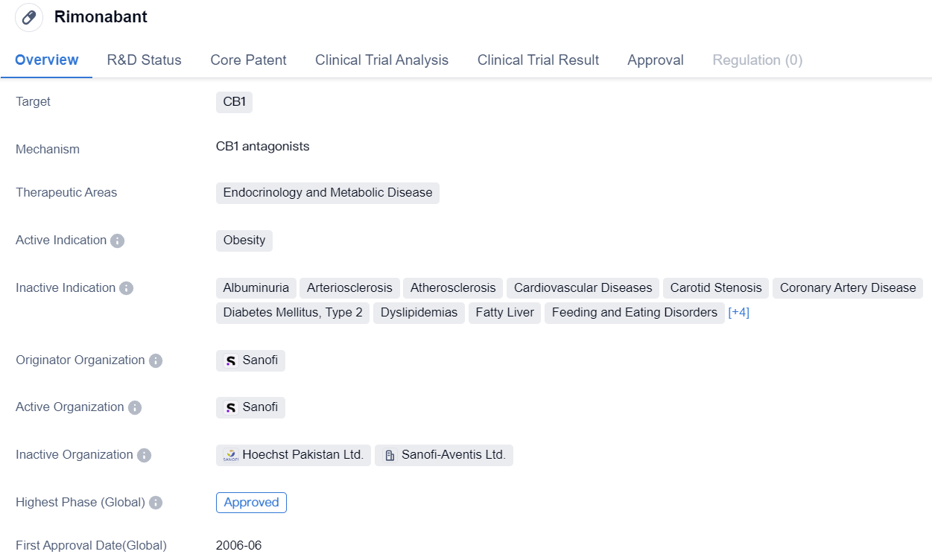Select the Approval tab
932x560 pixels.
pos(655,60)
